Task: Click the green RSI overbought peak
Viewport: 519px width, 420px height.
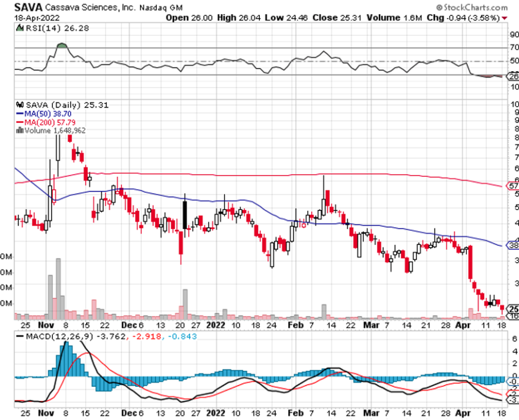Action: [x=61, y=45]
